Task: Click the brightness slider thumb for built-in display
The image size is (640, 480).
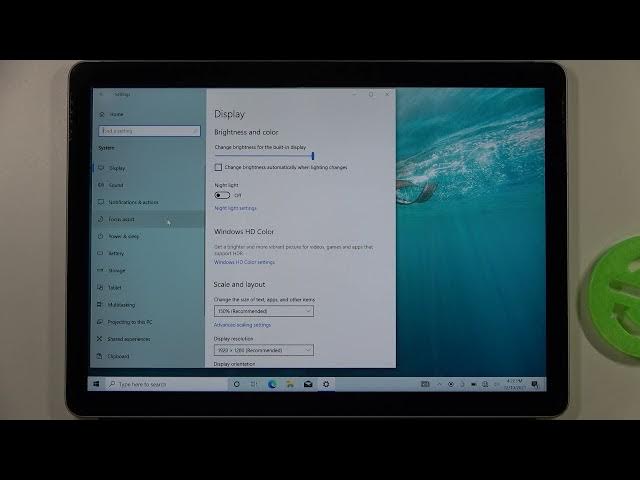Action: coord(313,156)
